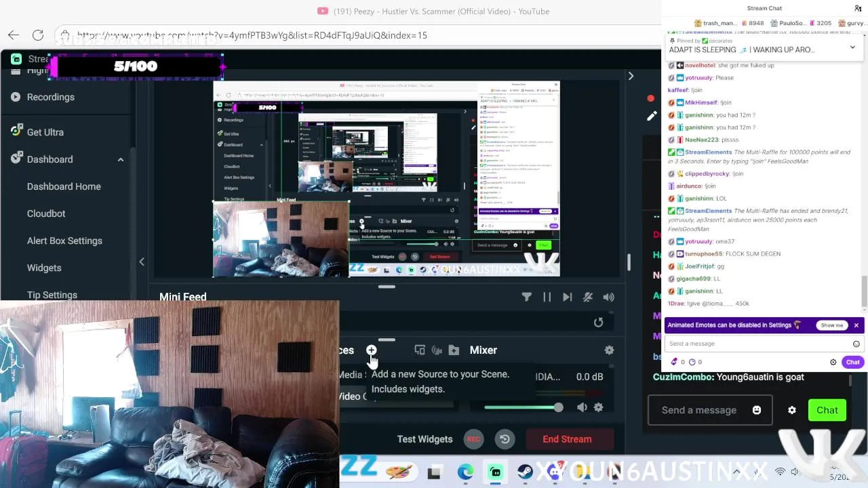Viewport: 868px width, 488px height.
Task: Click Test Widgets
Action: 425,439
